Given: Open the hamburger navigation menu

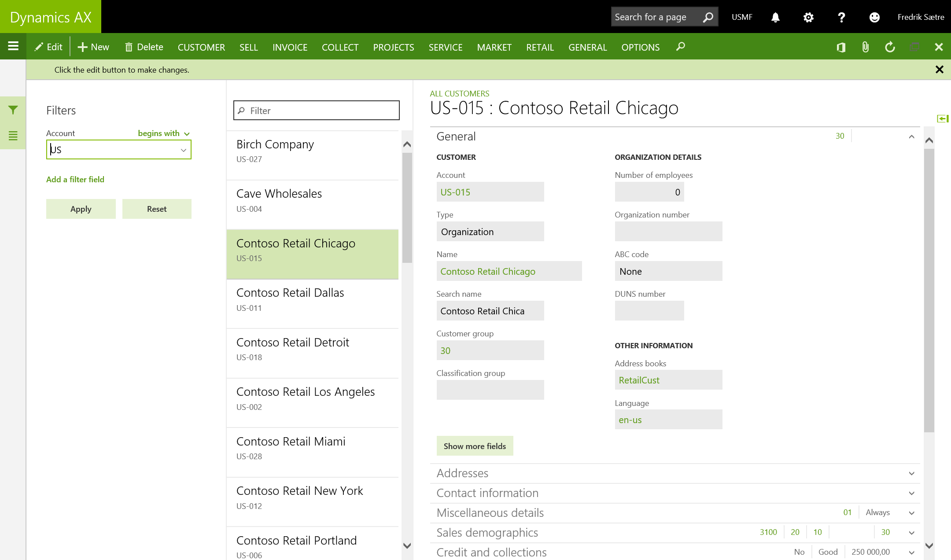Looking at the screenshot, I should pyautogui.click(x=13, y=46).
